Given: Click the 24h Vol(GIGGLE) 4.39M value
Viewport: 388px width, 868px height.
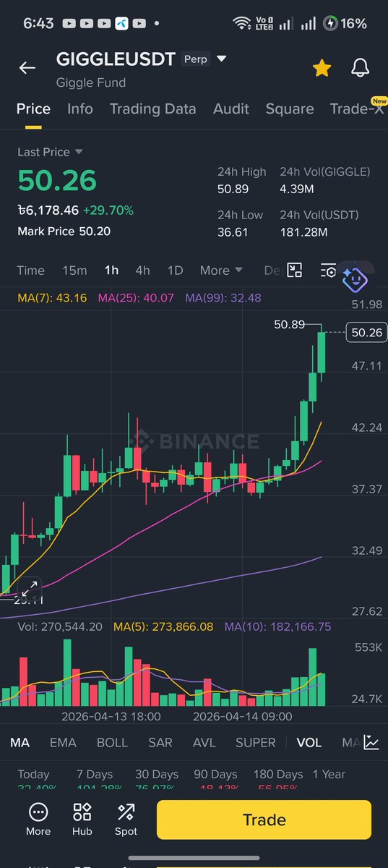Looking at the screenshot, I should [x=296, y=189].
